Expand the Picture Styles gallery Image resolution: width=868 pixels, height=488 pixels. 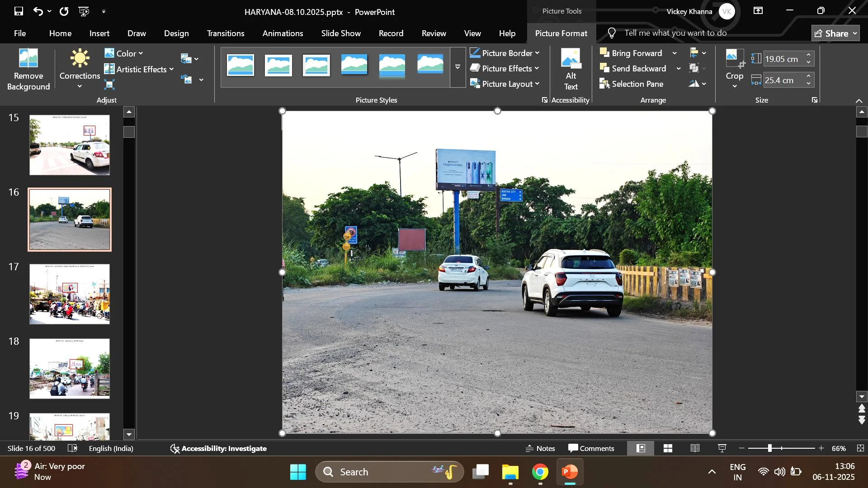click(x=458, y=67)
